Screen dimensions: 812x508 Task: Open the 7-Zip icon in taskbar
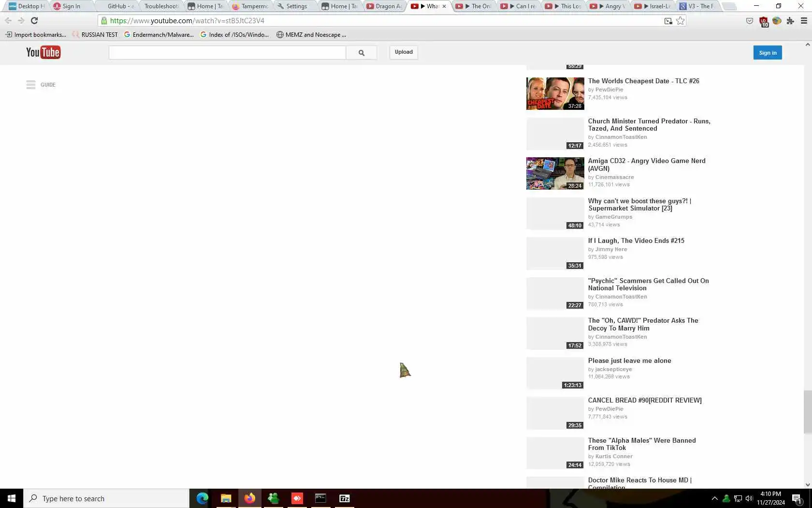click(x=345, y=498)
